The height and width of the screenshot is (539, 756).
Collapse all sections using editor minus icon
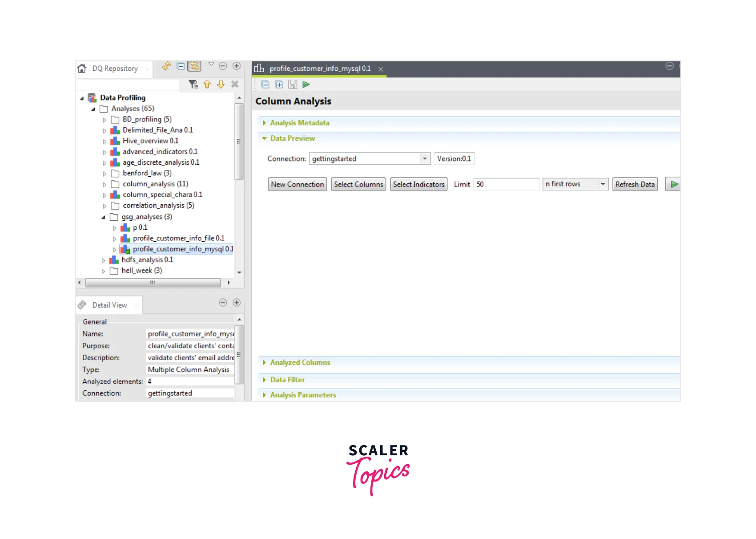point(265,85)
